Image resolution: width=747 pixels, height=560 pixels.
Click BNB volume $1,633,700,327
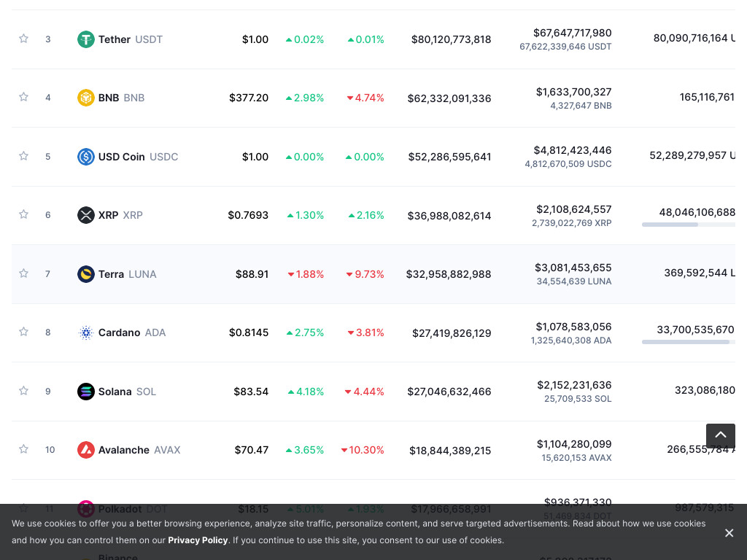pyautogui.click(x=573, y=91)
